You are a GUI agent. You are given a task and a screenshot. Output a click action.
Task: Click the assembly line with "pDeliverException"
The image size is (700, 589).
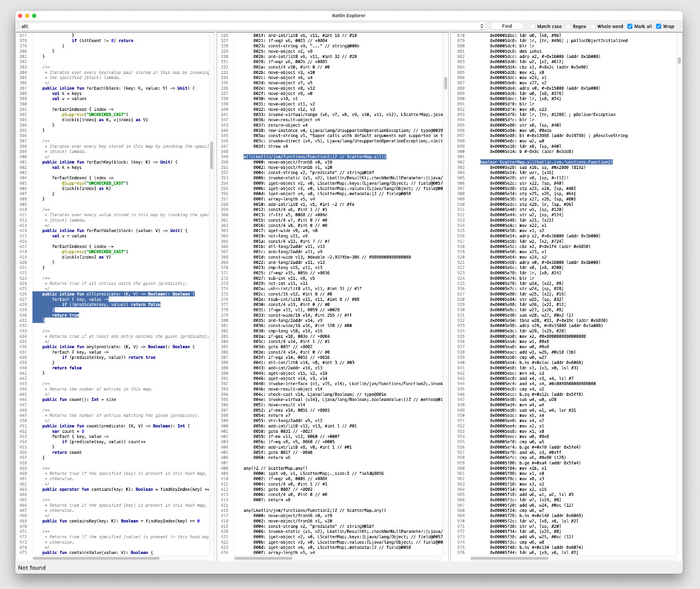click(553, 114)
